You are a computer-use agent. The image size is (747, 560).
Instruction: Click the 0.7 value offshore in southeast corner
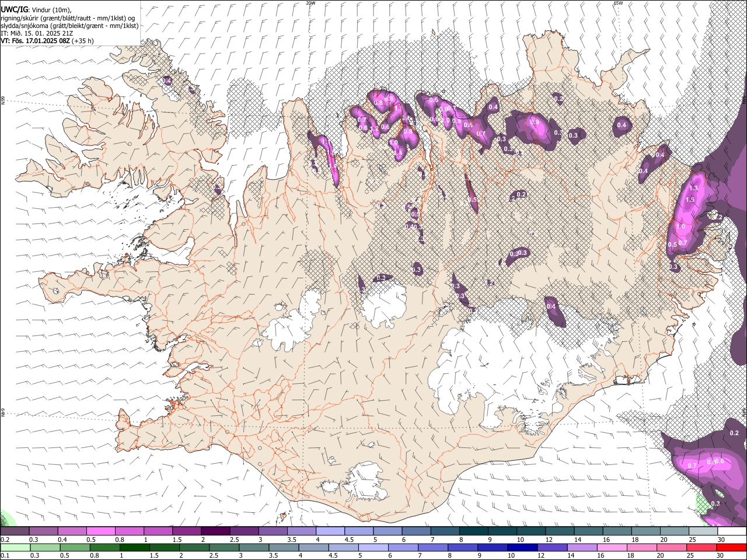tap(692, 466)
